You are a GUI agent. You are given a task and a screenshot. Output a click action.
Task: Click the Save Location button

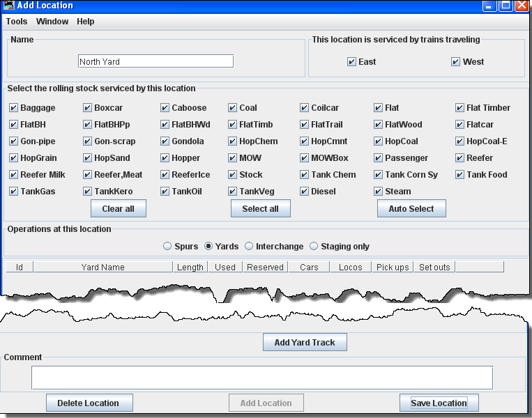click(x=439, y=403)
